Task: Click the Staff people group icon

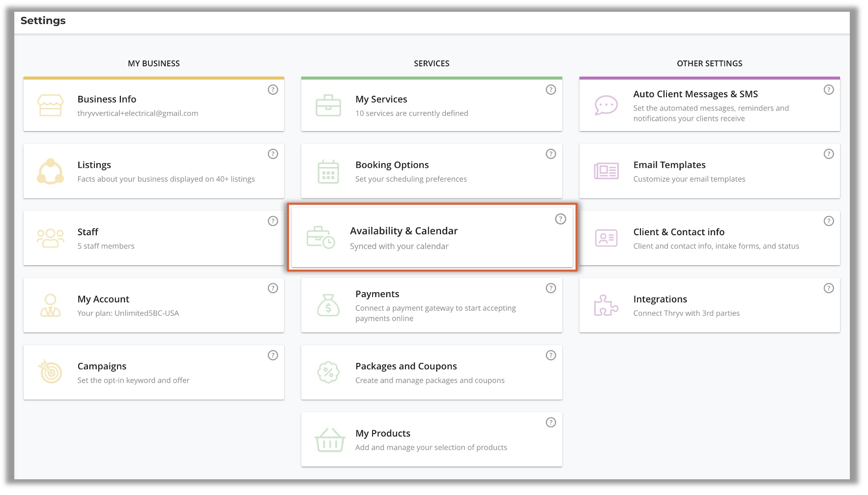Action: coord(50,238)
